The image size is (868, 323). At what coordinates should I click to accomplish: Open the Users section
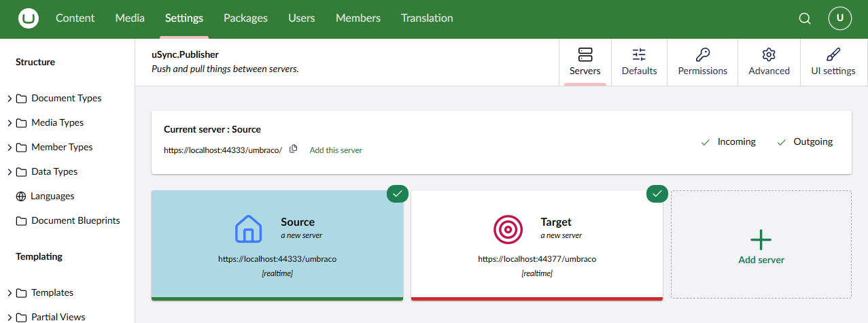tap(302, 18)
